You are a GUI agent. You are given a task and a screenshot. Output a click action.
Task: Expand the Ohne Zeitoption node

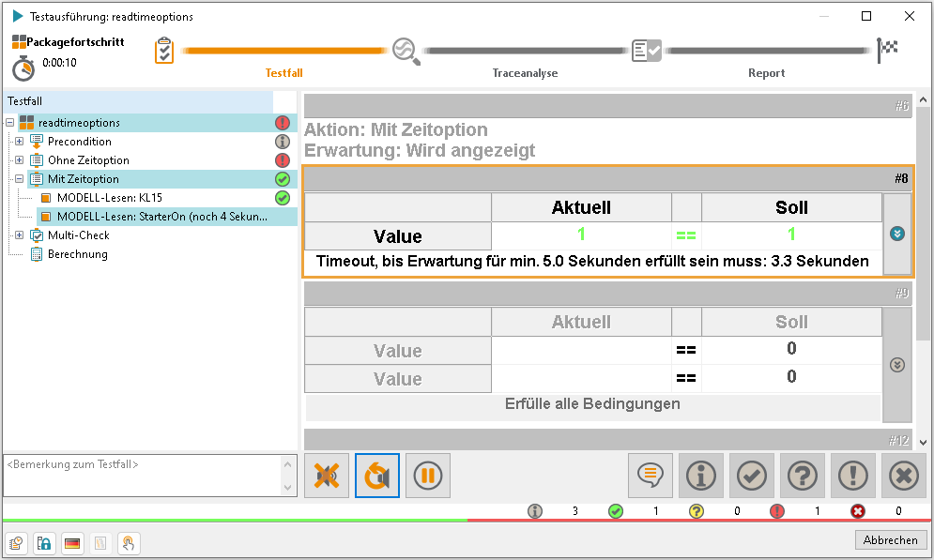[x=19, y=160]
